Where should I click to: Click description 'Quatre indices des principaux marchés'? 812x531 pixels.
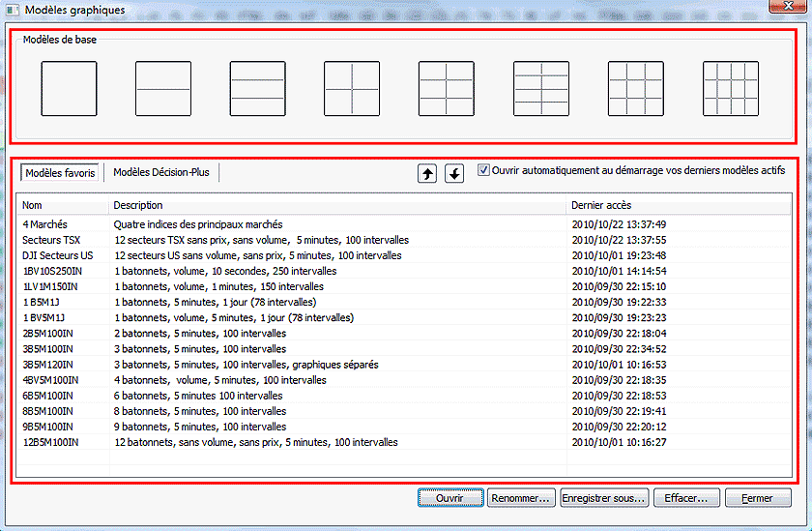[198, 224]
